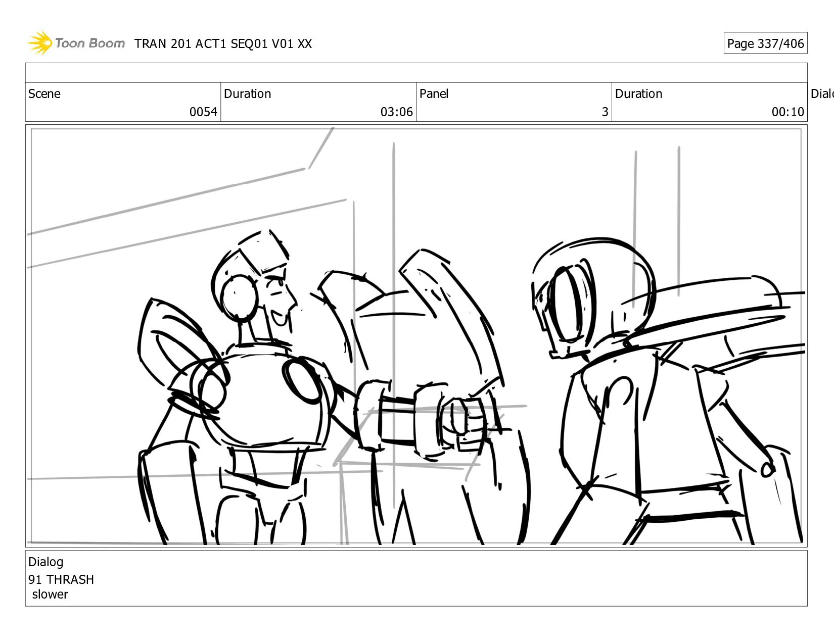Select the scene number 0054
Image resolution: width=834 pixels, height=644 pixels.
point(203,112)
